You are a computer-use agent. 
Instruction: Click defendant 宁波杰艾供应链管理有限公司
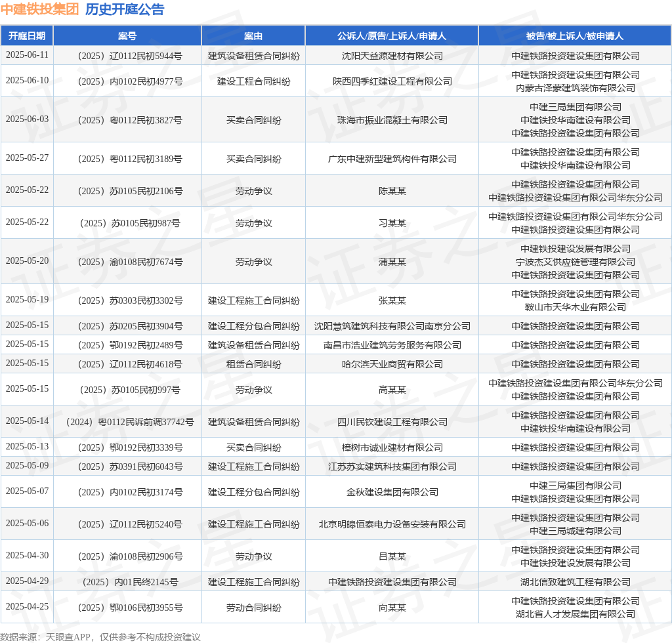click(575, 262)
